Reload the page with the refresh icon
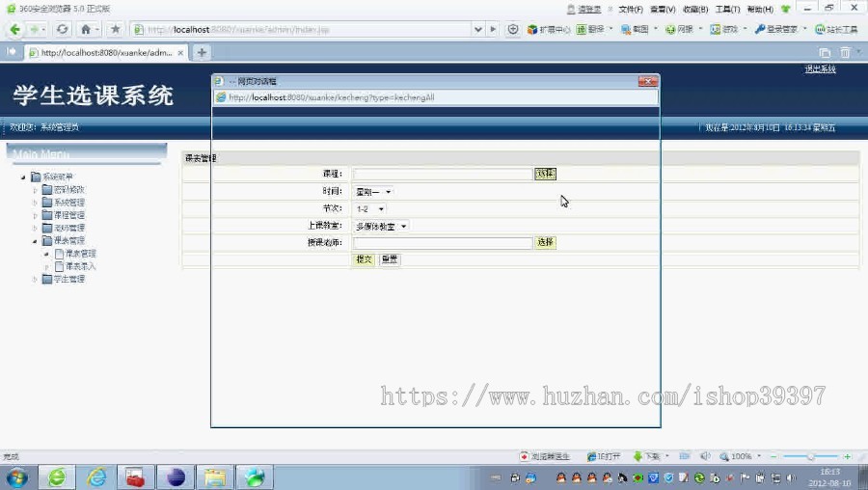This screenshot has width=868, height=490. pos(62,29)
